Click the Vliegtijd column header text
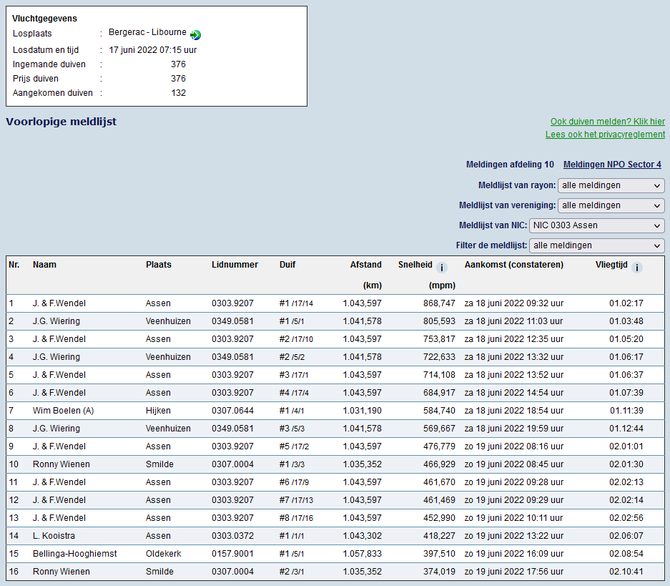This screenshot has width=670, height=586. click(x=611, y=265)
